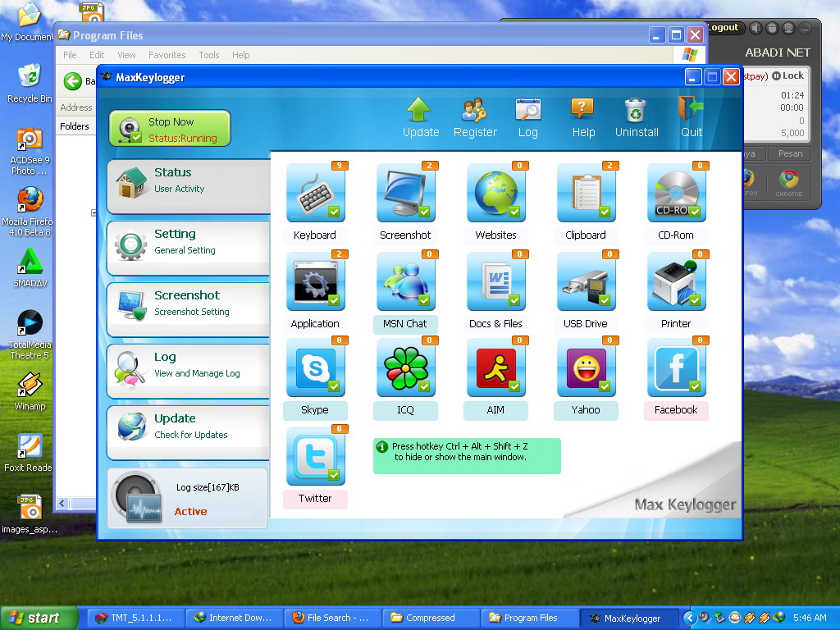Click the MSN Chat label button
This screenshot has width=840, height=630.
[405, 323]
